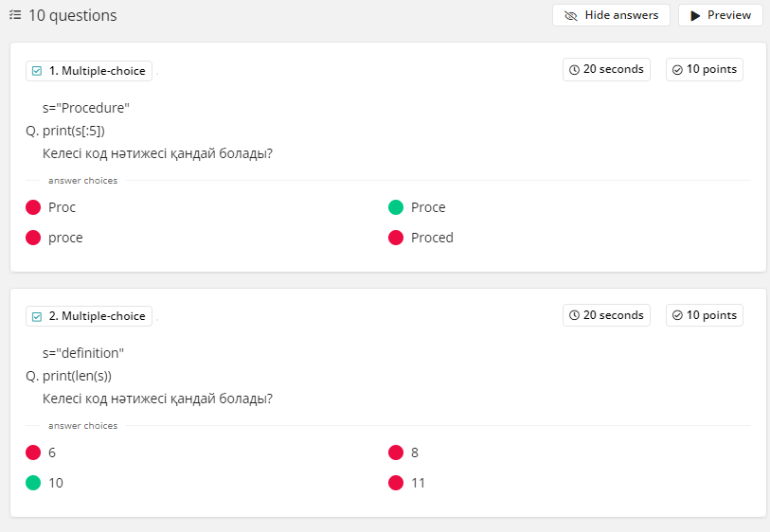770x532 pixels.
Task: Open question 1 Multiple-choice type selector
Action: [89, 71]
